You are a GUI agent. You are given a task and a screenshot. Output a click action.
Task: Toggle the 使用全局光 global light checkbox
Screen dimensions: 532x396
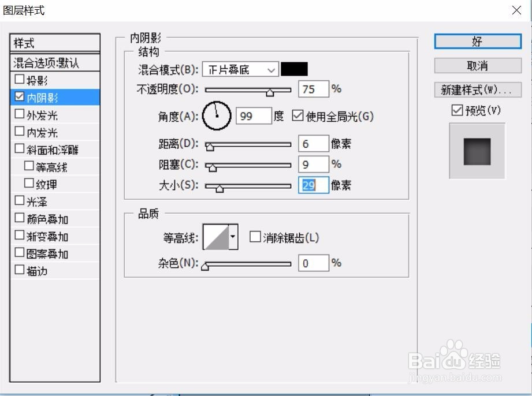tap(298, 115)
